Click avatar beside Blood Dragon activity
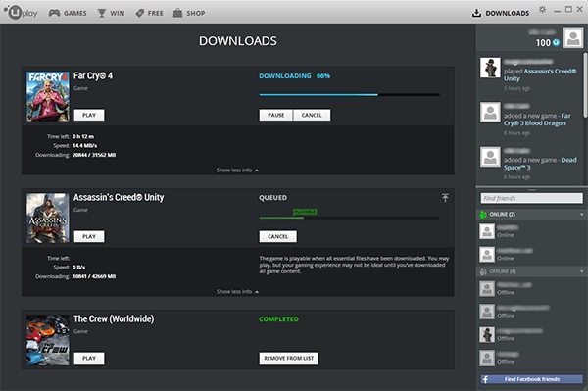This screenshot has height=391, width=588. pyautogui.click(x=490, y=112)
